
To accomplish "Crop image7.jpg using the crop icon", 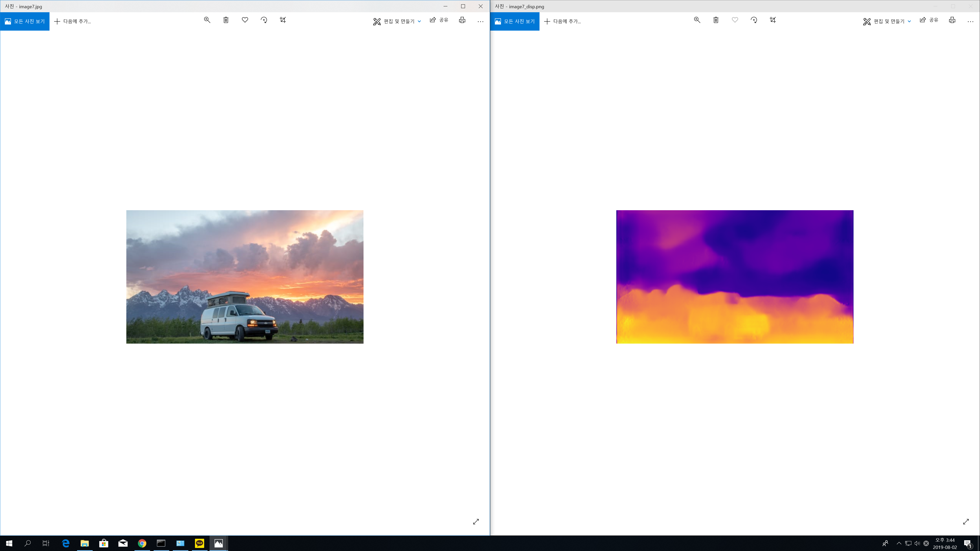I will pos(283,20).
